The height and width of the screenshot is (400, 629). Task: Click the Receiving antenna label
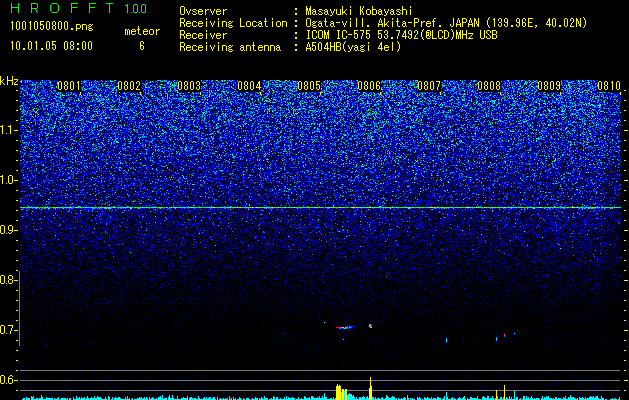pyautogui.click(x=230, y=47)
